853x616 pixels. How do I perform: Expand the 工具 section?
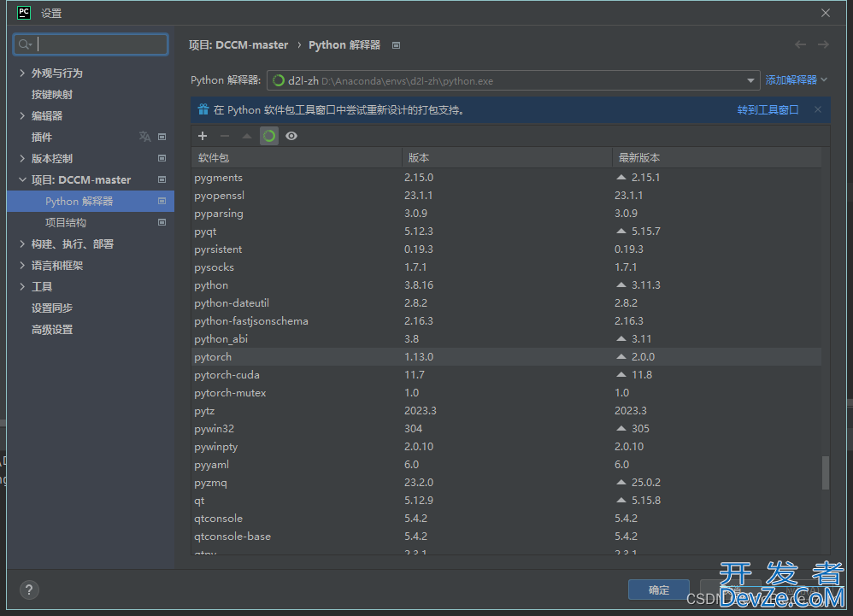pos(21,286)
